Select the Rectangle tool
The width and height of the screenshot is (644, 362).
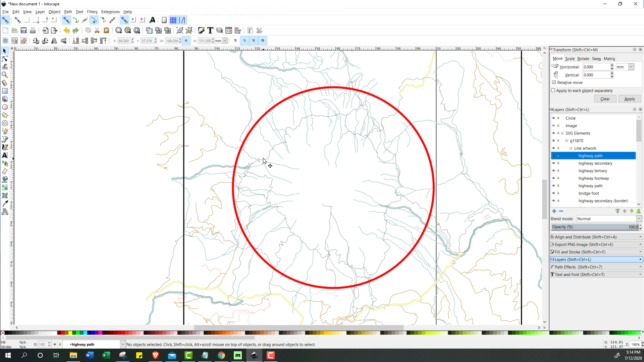5,91
